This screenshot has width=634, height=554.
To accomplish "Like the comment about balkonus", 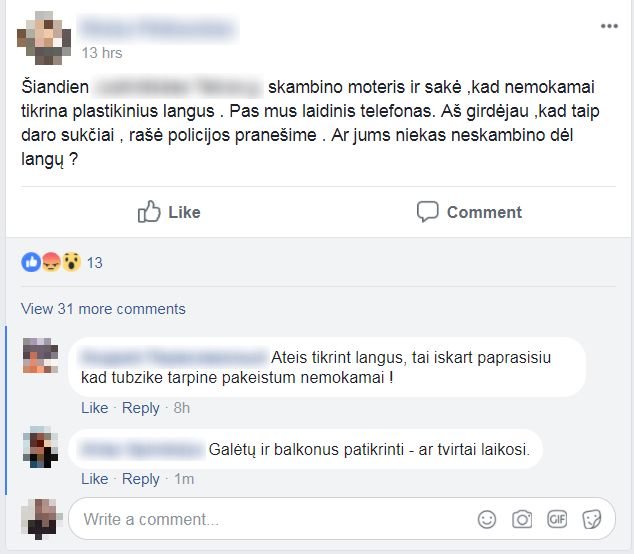I will tap(95, 479).
